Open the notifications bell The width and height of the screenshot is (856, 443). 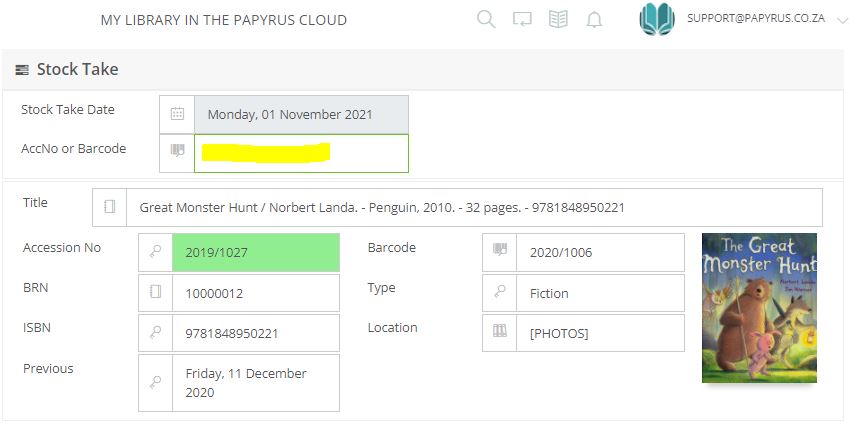click(594, 20)
